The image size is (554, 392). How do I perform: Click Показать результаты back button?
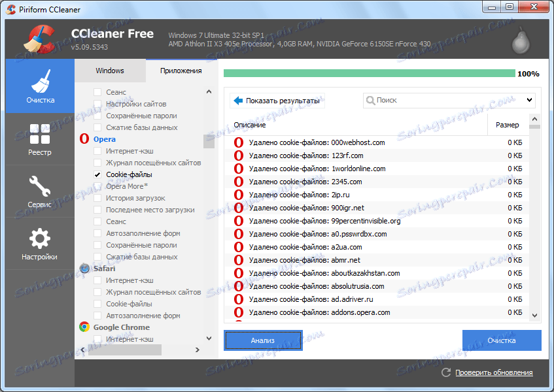(x=277, y=101)
